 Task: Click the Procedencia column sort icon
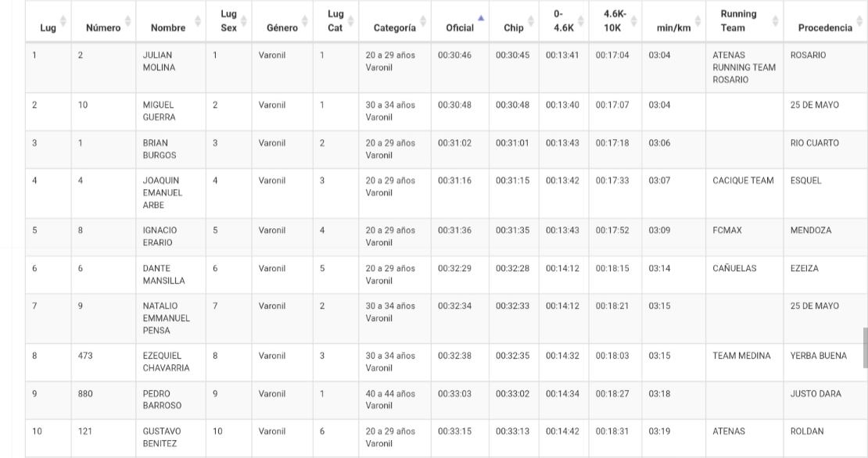(859, 21)
